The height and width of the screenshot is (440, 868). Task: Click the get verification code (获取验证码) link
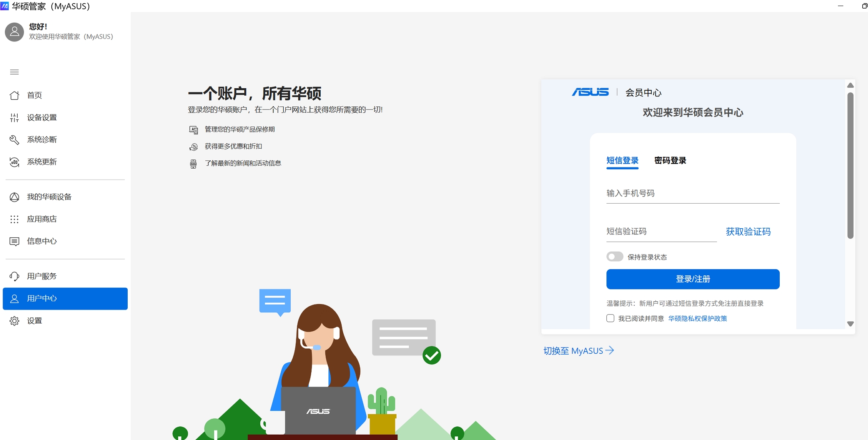pyautogui.click(x=748, y=232)
